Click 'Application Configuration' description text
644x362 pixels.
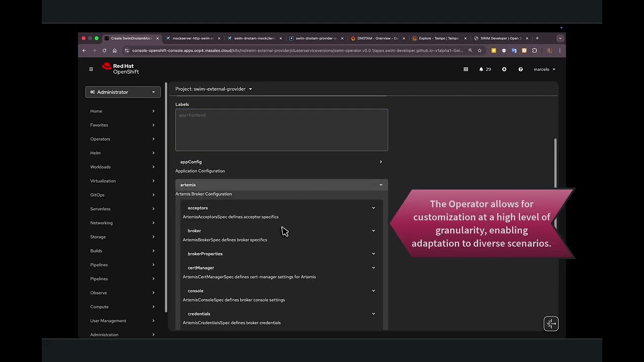point(200,171)
